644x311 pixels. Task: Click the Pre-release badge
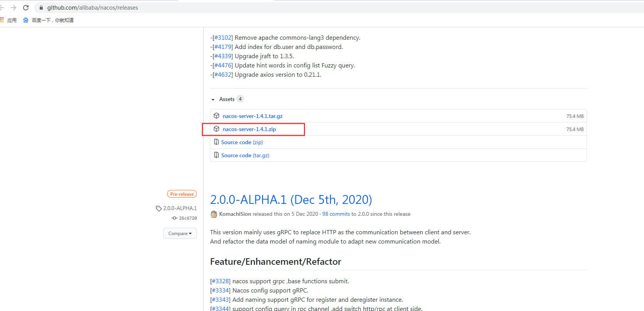coord(182,194)
